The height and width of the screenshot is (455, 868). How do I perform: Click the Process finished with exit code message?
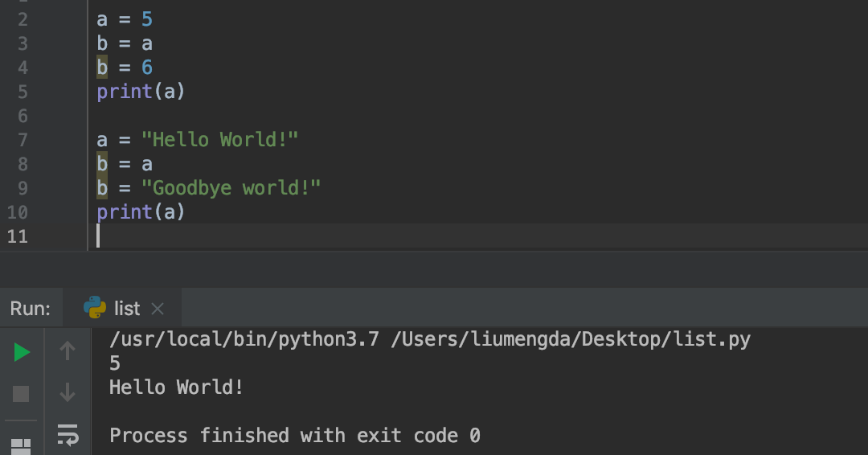(294, 436)
